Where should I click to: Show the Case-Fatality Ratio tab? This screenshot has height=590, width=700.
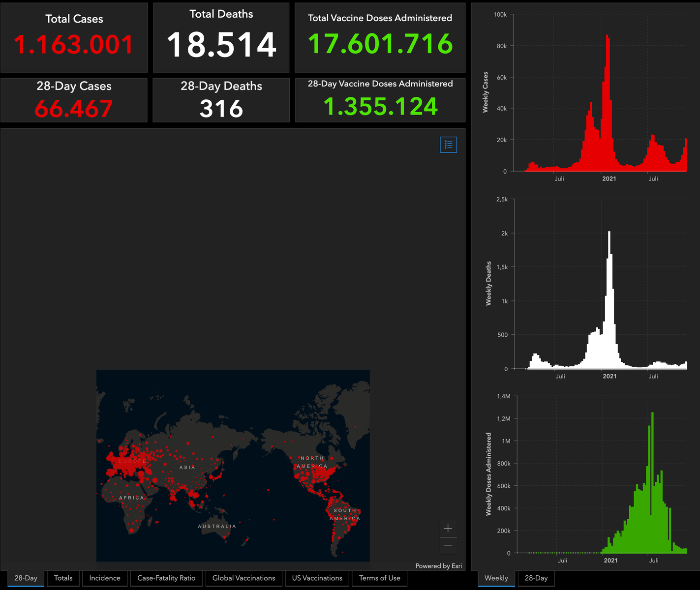tap(166, 578)
